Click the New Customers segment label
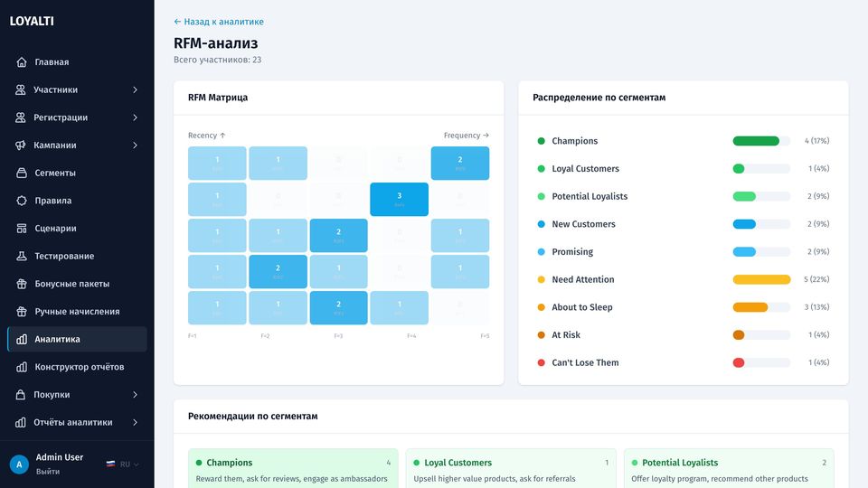868x488 pixels. pos(583,224)
